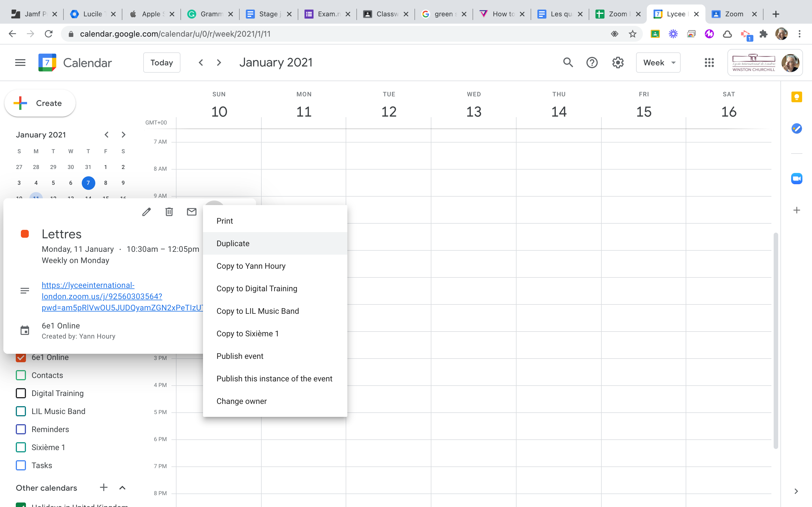Collapse the Other calendars section
Screen dimensions: 812x507
pyautogui.click(x=122, y=488)
